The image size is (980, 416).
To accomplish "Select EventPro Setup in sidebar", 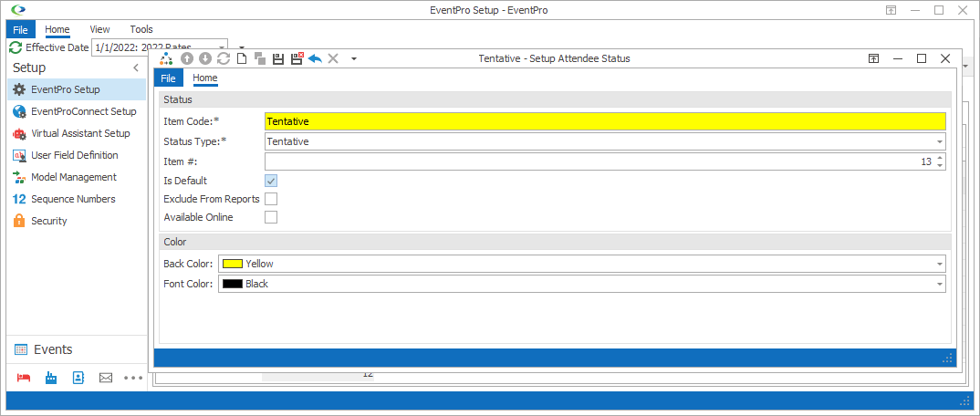I will point(77,89).
